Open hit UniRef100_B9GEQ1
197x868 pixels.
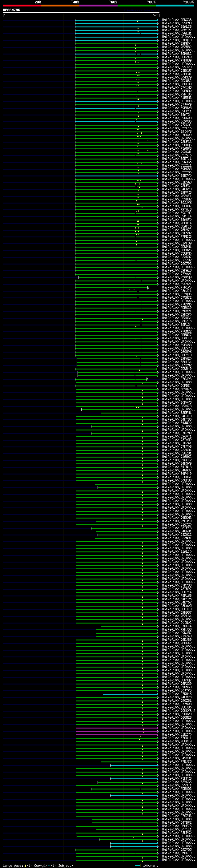tap(177, 34)
